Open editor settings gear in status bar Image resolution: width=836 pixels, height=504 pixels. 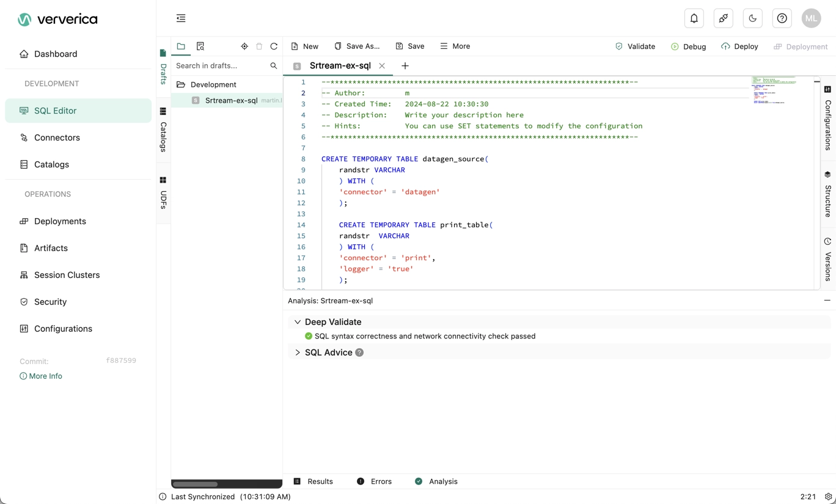click(828, 497)
